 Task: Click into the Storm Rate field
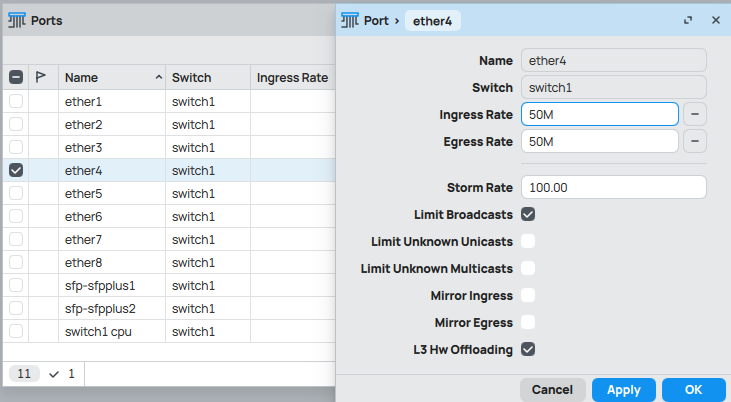tap(613, 187)
